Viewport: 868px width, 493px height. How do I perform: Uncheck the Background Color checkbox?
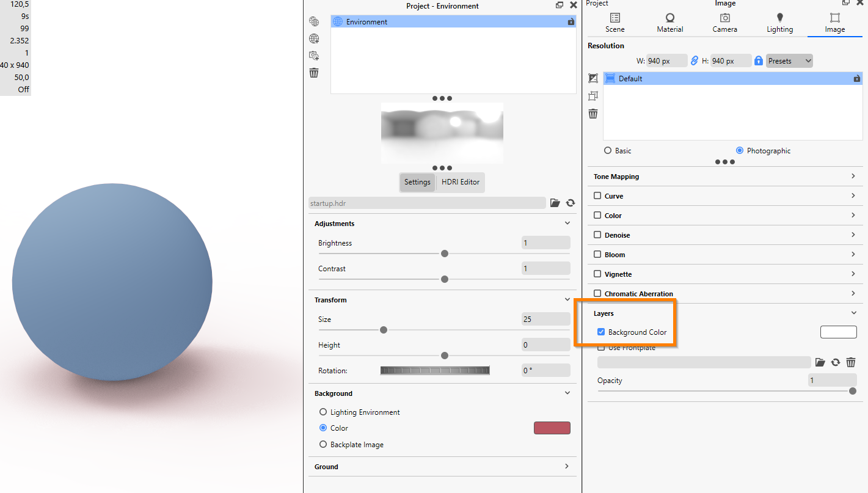pos(601,332)
